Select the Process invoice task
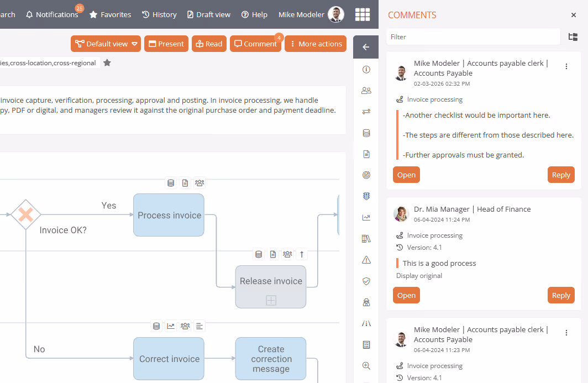Viewport: 588px width, 383px height. (169, 215)
